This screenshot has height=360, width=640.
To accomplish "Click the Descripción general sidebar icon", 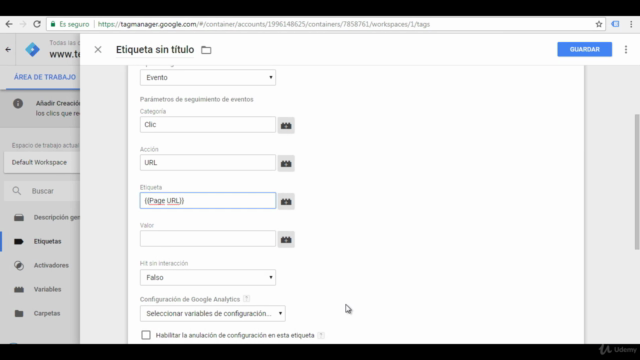I will tap(19, 217).
